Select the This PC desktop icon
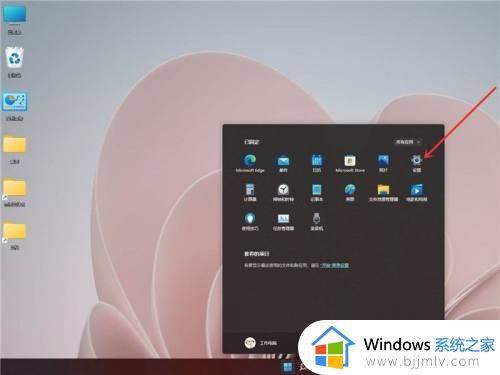 [x=14, y=20]
